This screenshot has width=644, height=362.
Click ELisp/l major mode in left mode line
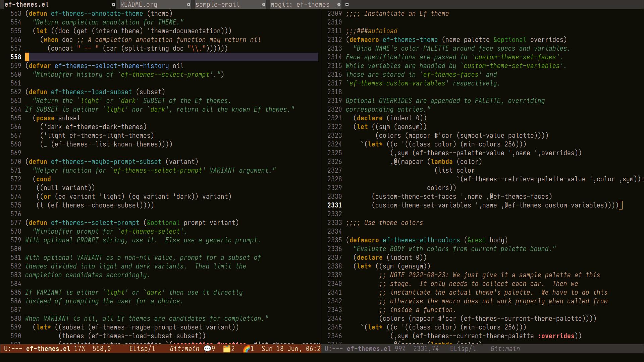pos(142,349)
